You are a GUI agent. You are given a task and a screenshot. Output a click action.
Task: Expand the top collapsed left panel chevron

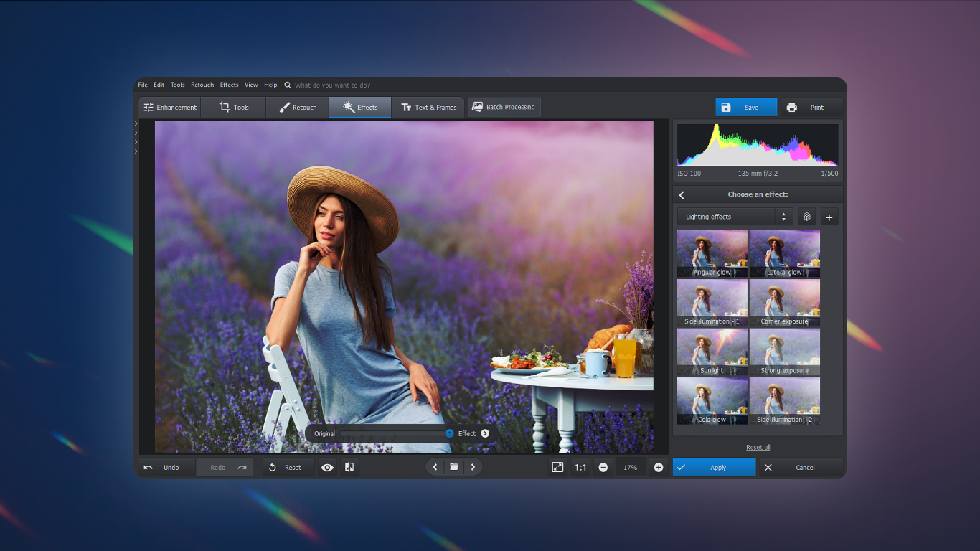(136, 124)
